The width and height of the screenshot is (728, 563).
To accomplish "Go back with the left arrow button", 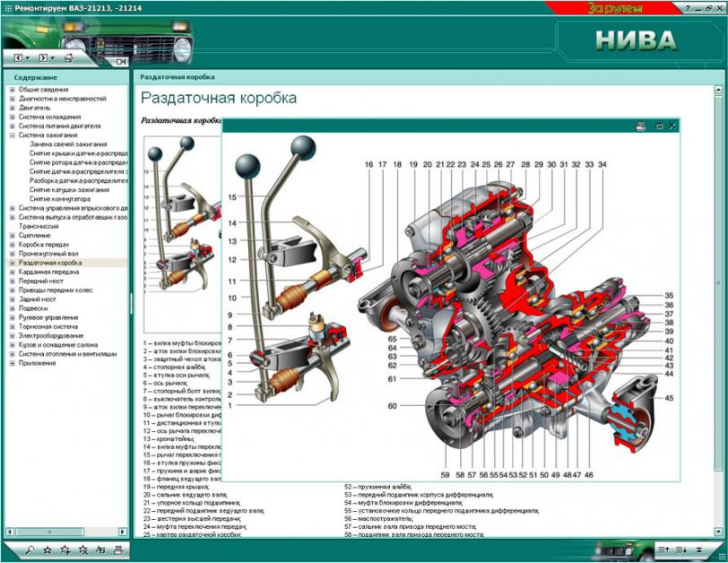I will pos(18,58).
